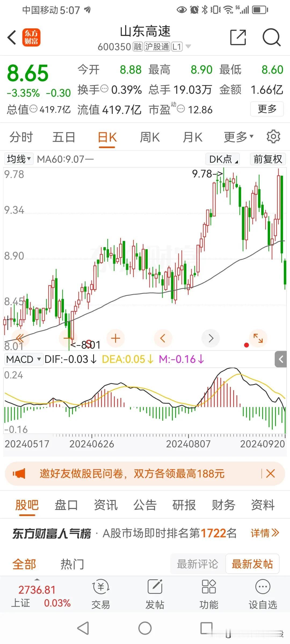This screenshot has height=644, width=290.
Task: Switch to 五日 chart tab
Action: (x=64, y=137)
